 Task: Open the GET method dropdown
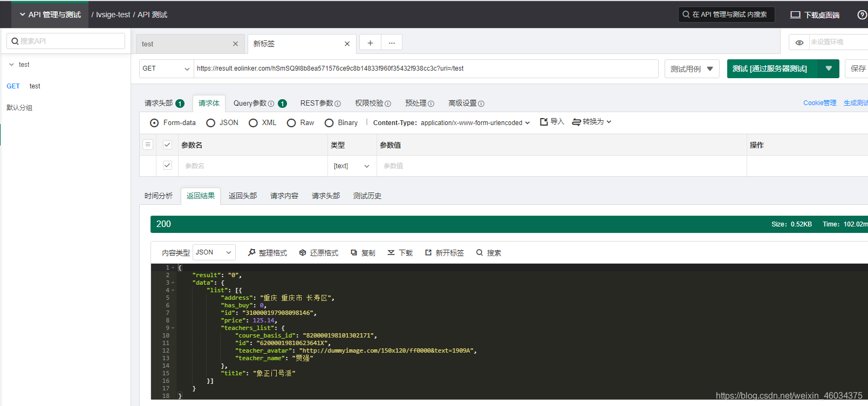pyautogui.click(x=166, y=68)
